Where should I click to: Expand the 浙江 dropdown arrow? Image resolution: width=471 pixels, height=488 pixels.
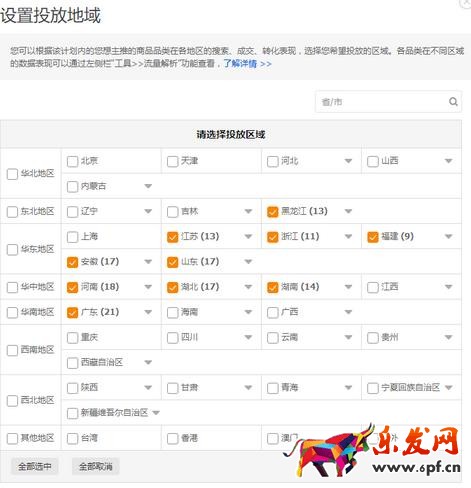348,237
